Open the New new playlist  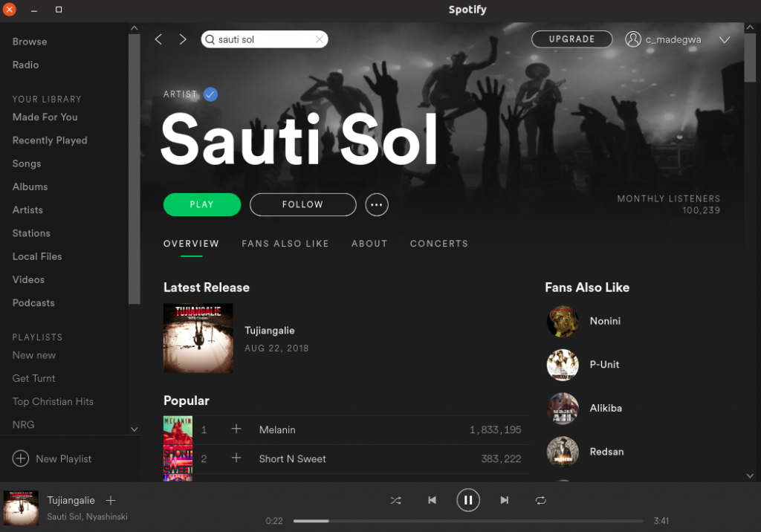(34, 355)
